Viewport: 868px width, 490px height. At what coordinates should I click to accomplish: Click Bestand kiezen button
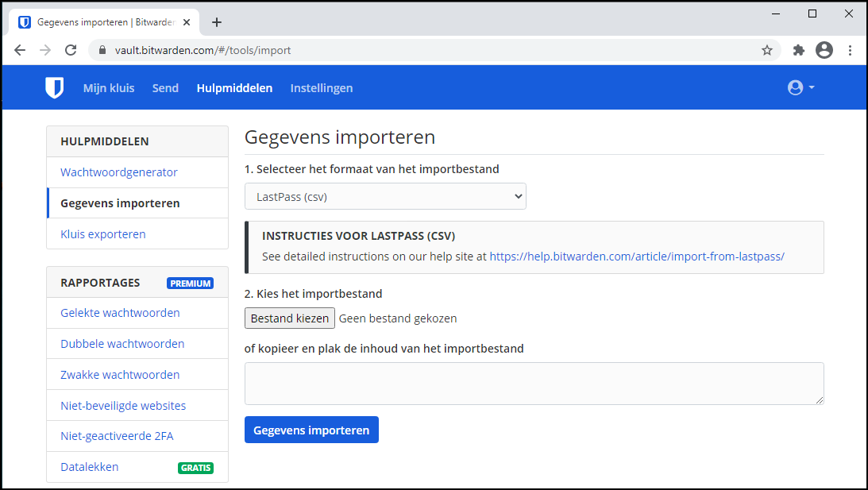[x=290, y=318]
